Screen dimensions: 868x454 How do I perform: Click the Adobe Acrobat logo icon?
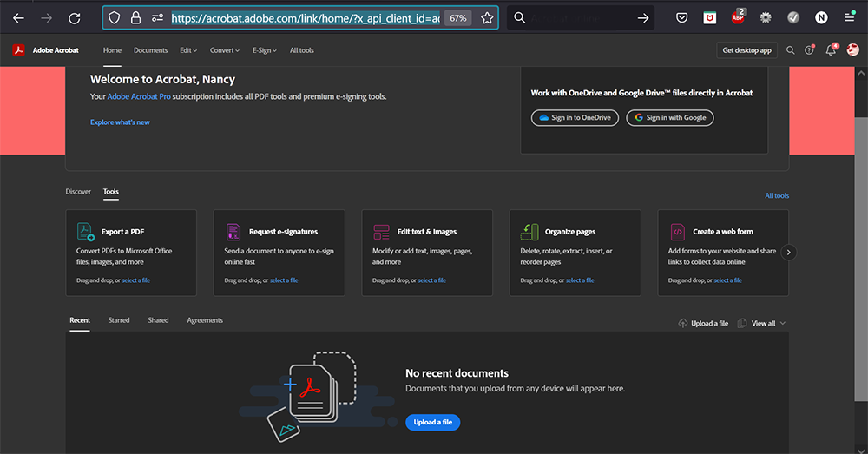coord(18,50)
